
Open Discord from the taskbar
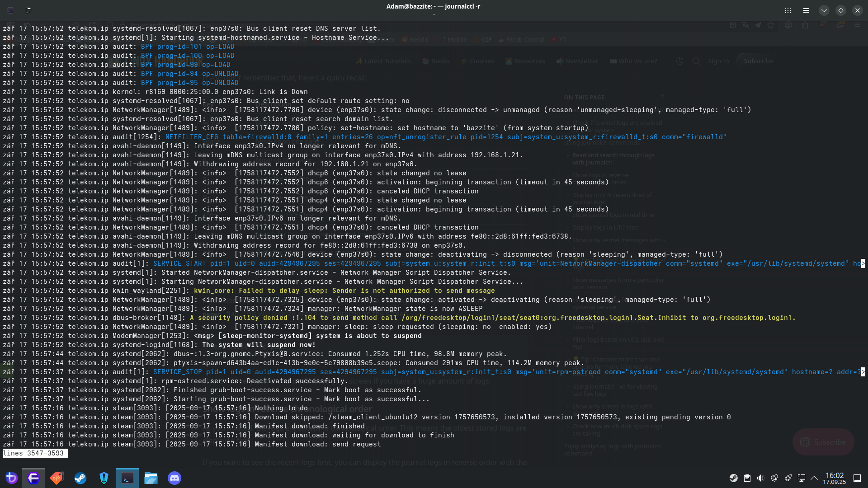[175, 478]
